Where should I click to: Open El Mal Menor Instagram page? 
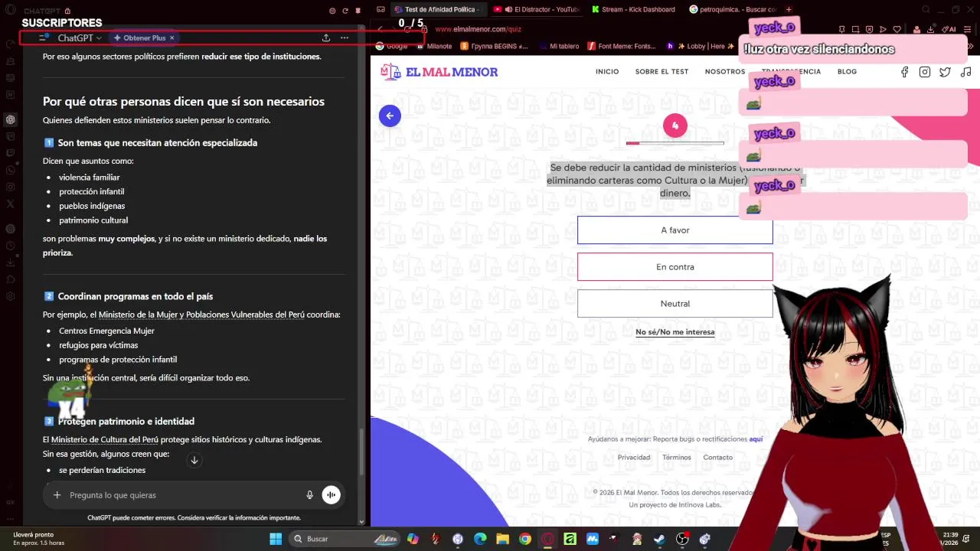tap(925, 72)
